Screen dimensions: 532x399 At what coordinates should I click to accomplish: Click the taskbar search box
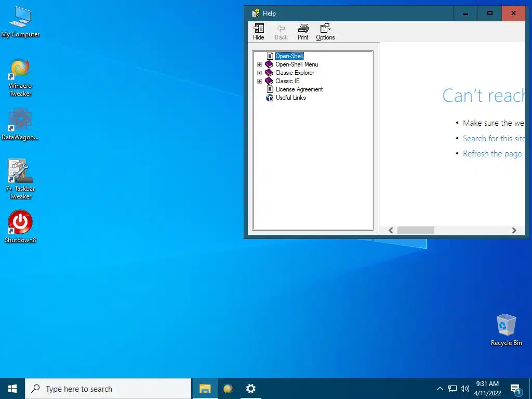tap(108, 389)
